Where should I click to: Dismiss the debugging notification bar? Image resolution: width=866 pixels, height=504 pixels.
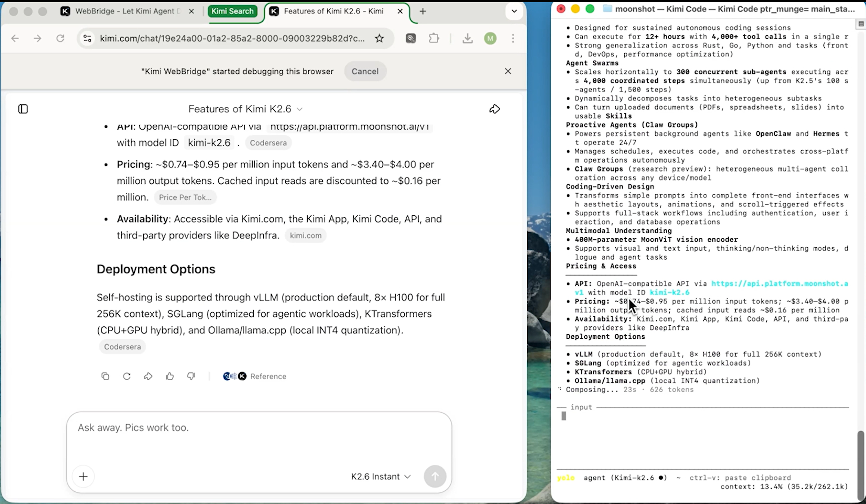(508, 71)
